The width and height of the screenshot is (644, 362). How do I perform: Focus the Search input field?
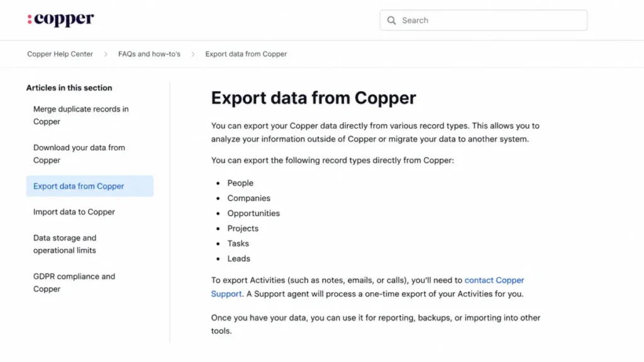pyautogui.click(x=484, y=20)
